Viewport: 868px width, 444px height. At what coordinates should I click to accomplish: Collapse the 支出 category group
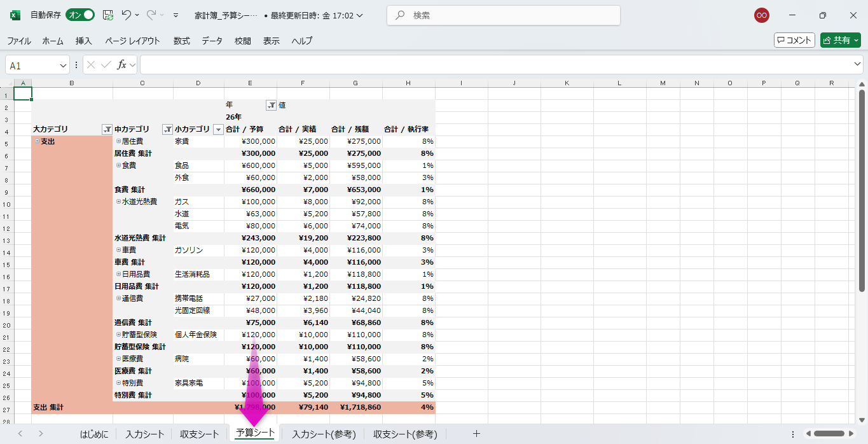pos(37,141)
